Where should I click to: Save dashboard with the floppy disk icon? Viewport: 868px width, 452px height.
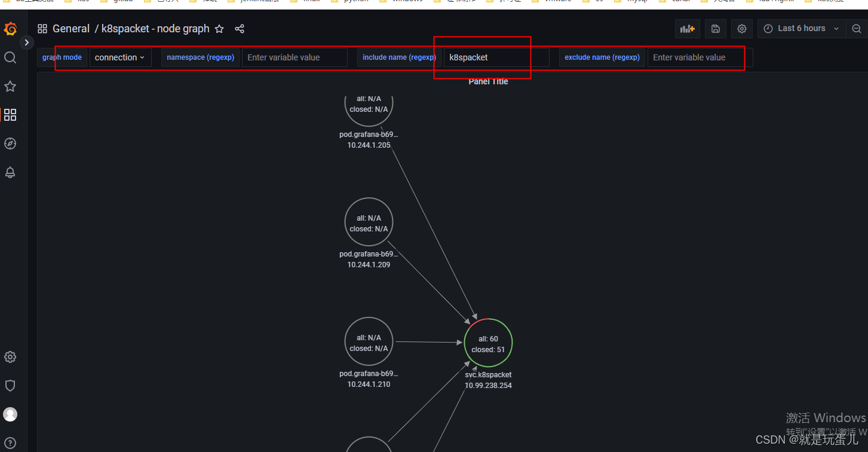coord(716,29)
